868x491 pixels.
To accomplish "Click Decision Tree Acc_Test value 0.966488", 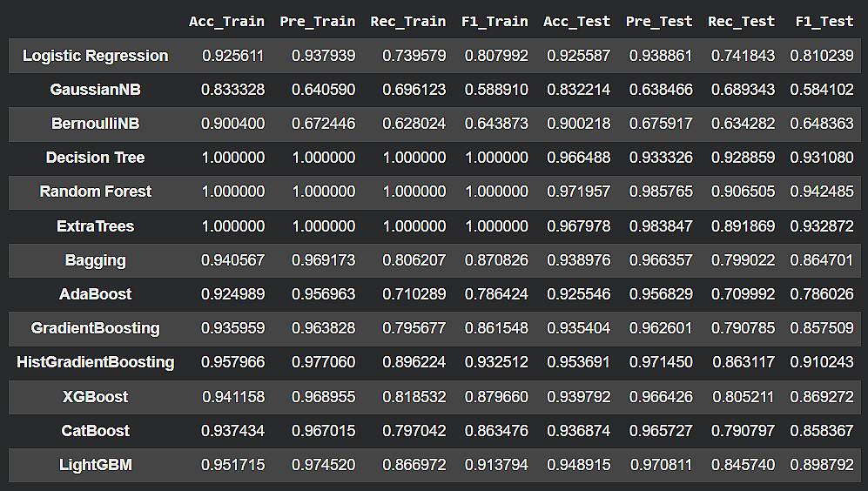I will click(x=578, y=158).
